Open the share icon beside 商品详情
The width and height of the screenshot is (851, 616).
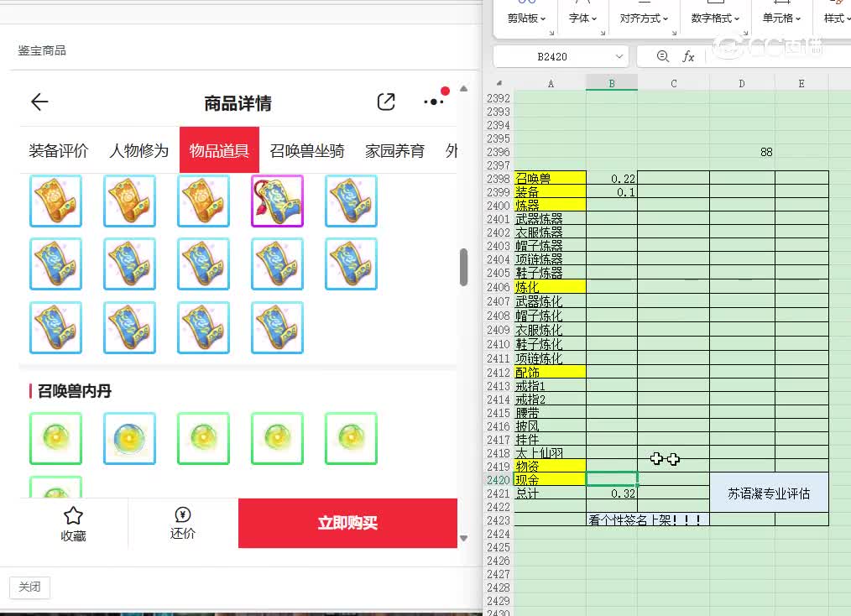(x=386, y=102)
